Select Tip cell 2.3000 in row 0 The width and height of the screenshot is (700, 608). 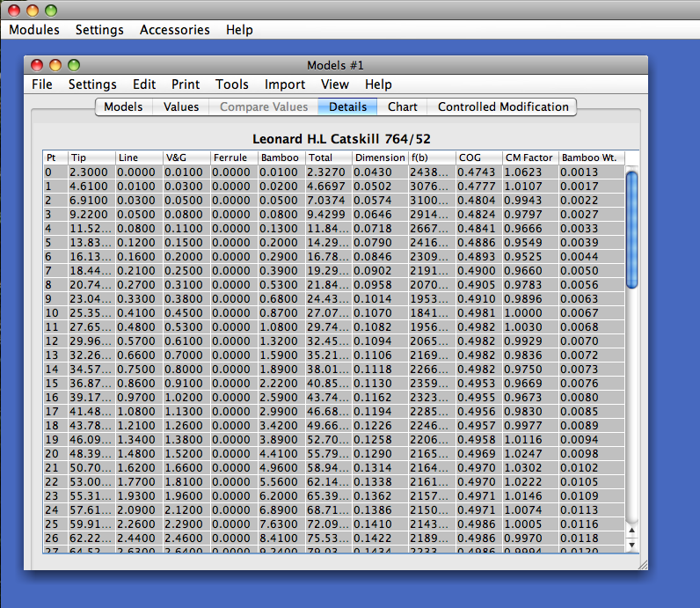[91, 172]
